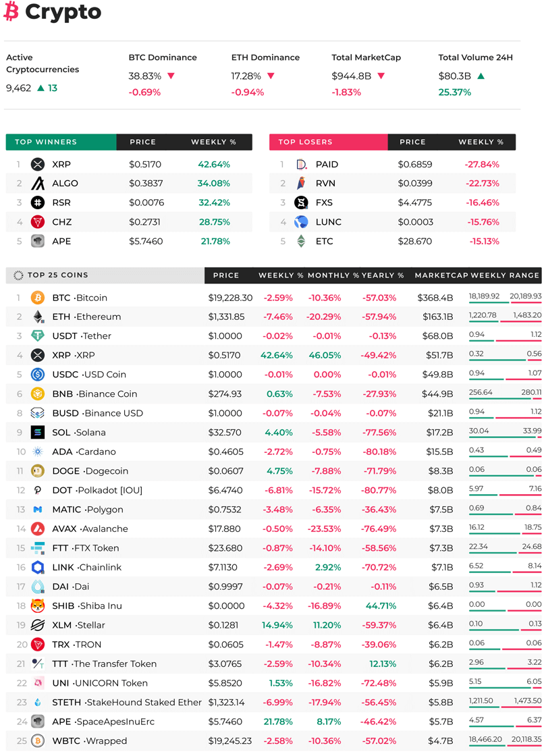
Task: Open the Ethereum diamond icon
Action: click(x=38, y=317)
